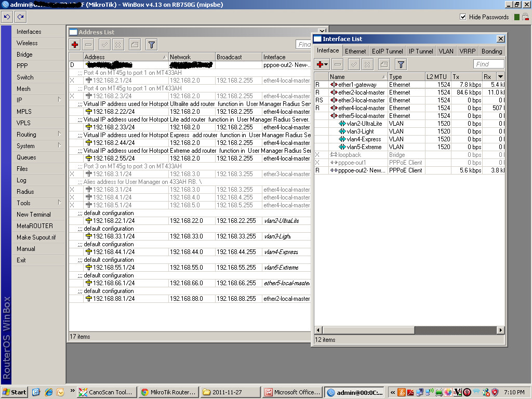Click the Interface List horizontal scrollbar track

[455, 330]
